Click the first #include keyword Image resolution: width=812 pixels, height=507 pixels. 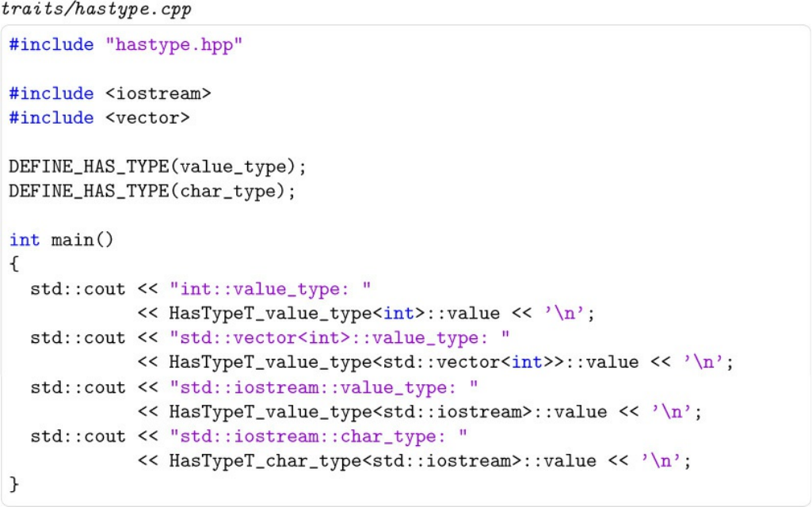pos(51,44)
